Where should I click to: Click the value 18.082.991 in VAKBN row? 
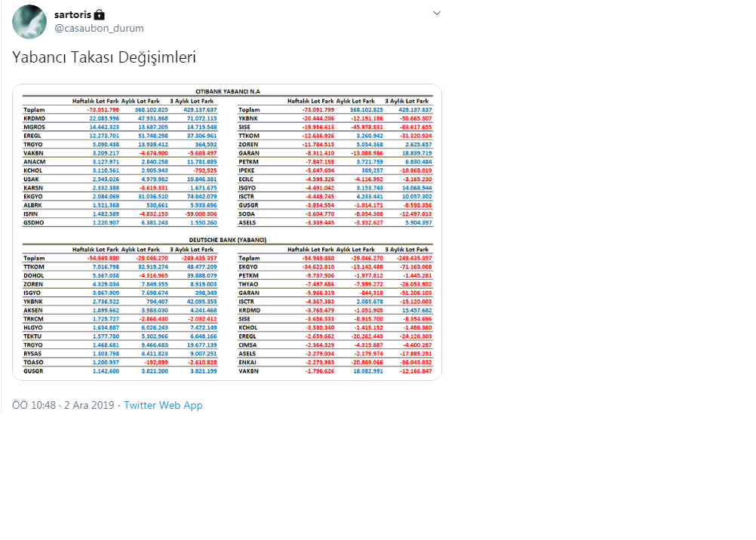click(x=368, y=371)
